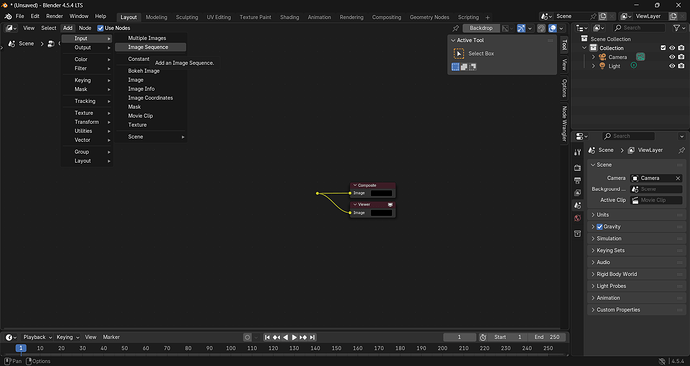The image size is (690, 366).
Task: Toggle the overlays icon in compositor header
Action: [552, 28]
